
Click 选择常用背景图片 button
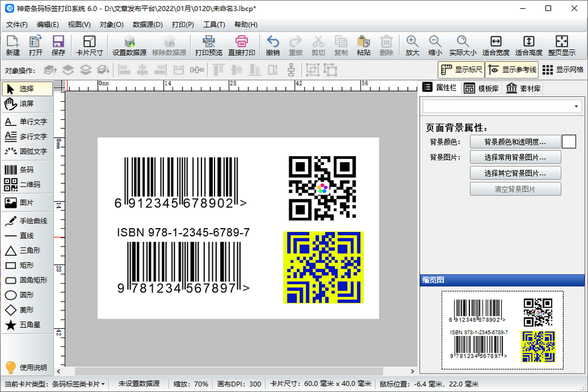click(515, 157)
